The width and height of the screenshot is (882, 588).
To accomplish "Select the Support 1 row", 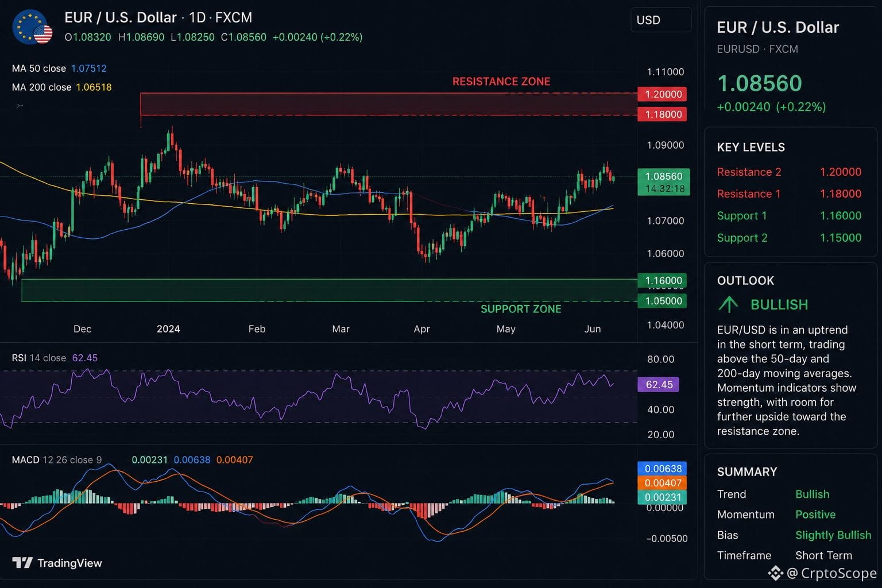I will coord(790,216).
